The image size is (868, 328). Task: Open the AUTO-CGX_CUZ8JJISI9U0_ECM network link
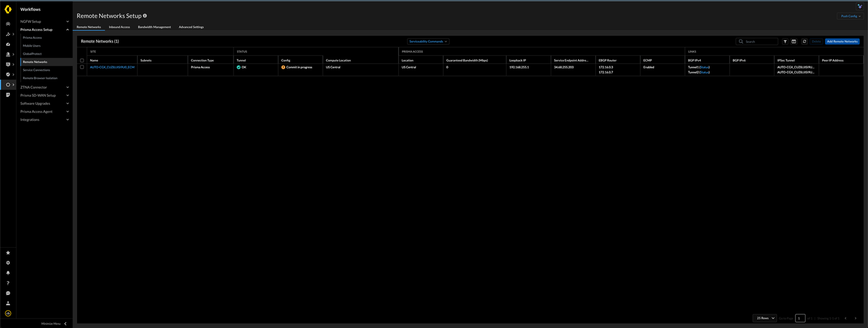click(x=112, y=67)
